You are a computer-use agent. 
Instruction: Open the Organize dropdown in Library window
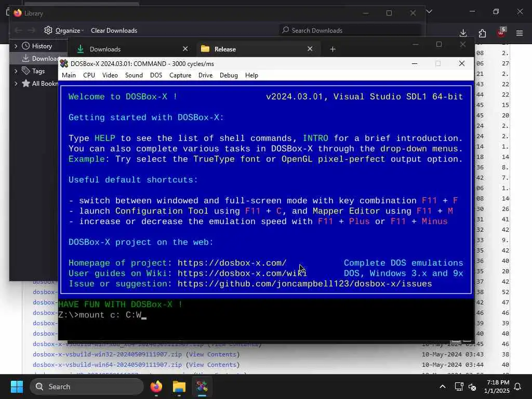point(64,31)
